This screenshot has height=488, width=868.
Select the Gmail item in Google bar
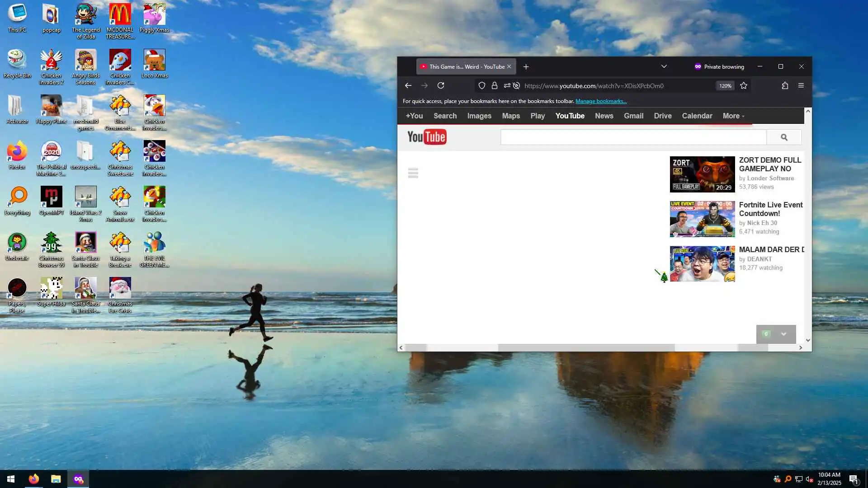633,116
